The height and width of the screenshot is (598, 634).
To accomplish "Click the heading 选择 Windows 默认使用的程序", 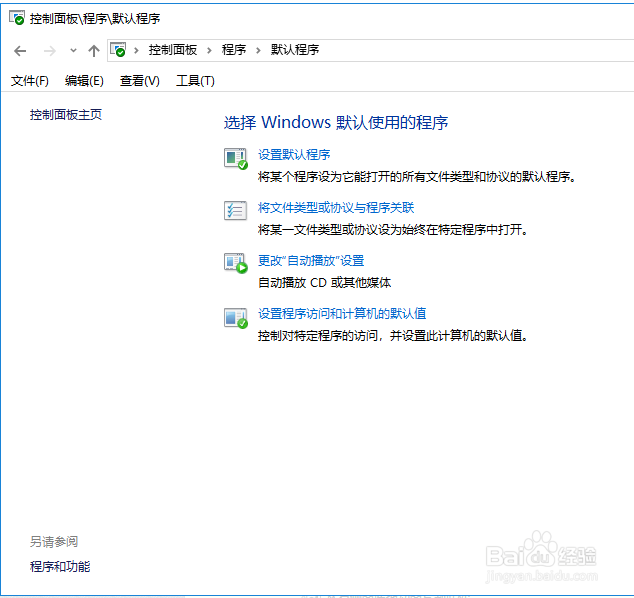I will coord(336,123).
